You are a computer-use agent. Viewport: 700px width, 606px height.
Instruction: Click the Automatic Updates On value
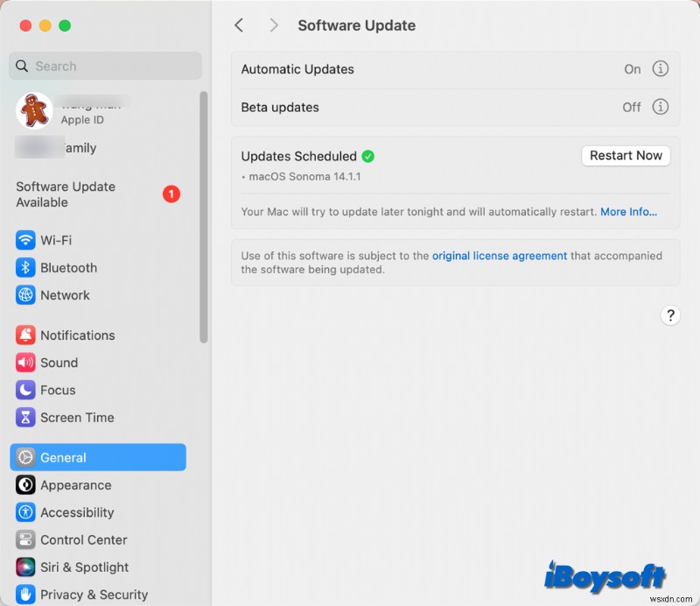632,69
